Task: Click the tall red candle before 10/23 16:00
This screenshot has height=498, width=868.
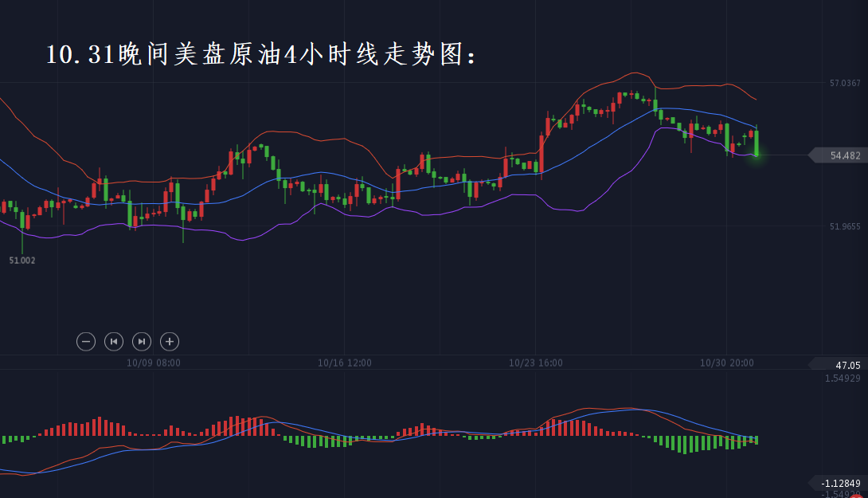Action: tap(542, 151)
